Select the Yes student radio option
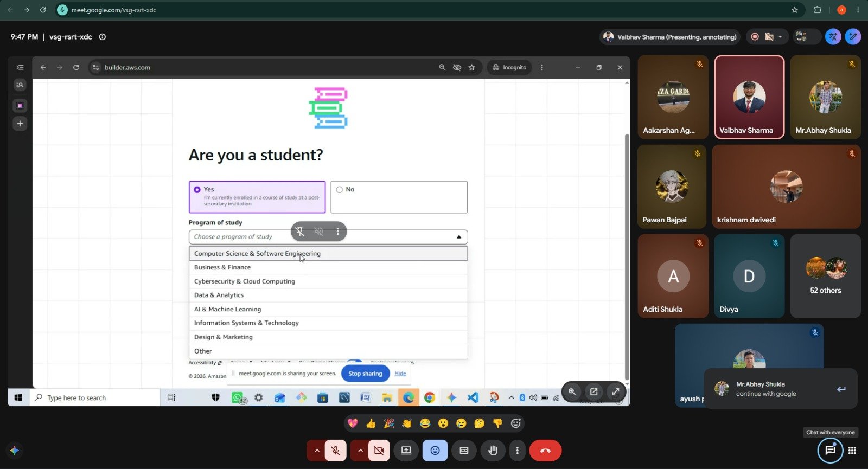This screenshot has width=868, height=469. (x=197, y=190)
